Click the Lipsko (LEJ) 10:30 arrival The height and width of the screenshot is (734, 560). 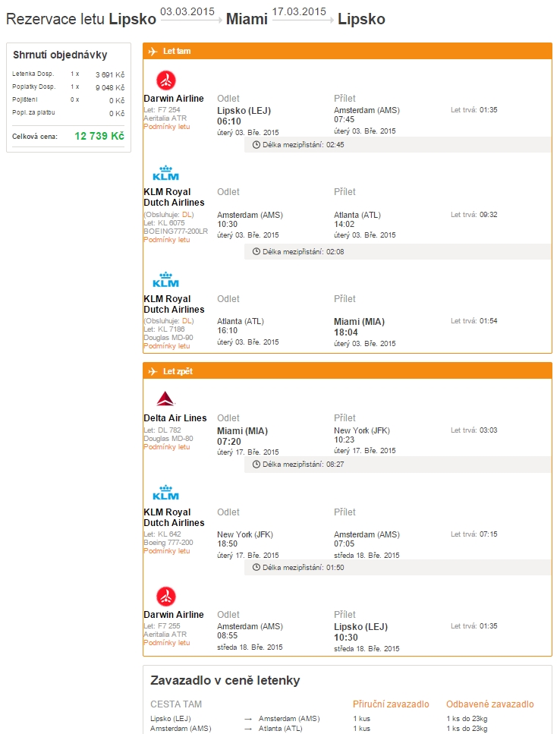(x=360, y=632)
